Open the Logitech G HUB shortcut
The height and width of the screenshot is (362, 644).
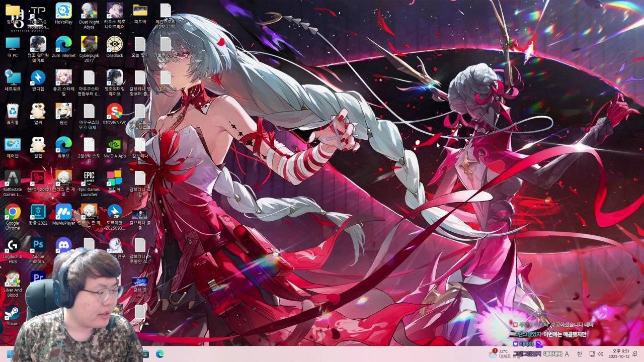[x=13, y=246]
